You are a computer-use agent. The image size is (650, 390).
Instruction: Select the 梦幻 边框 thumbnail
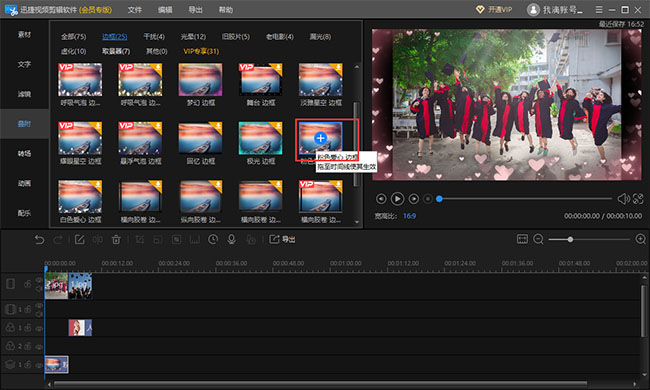[x=200, y=80]
